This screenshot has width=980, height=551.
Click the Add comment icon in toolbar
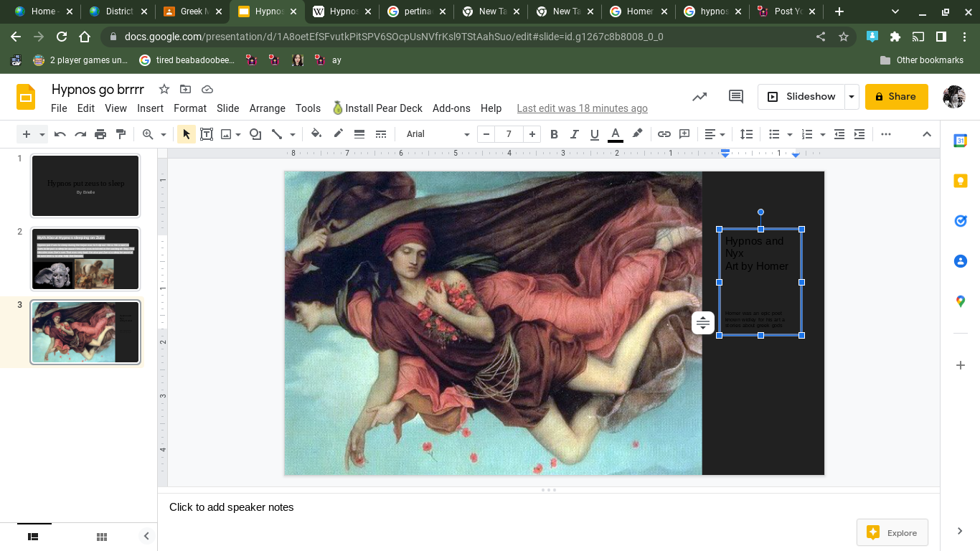pyautogui.click(x=684, y=134)
